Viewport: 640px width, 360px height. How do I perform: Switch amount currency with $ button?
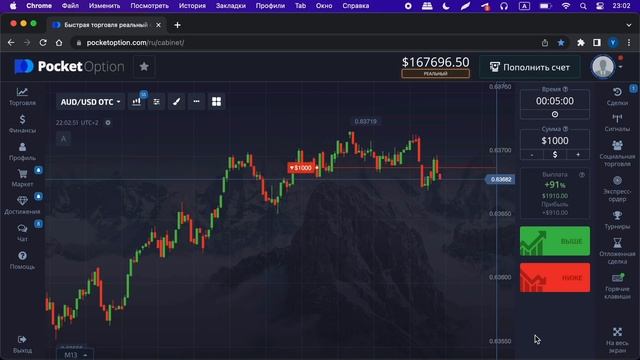point(555,155)
